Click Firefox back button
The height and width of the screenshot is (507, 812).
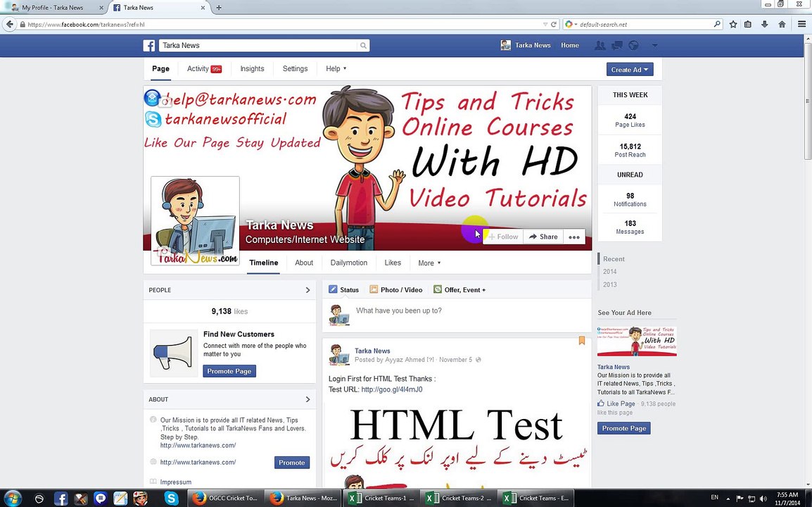[9, 24]
